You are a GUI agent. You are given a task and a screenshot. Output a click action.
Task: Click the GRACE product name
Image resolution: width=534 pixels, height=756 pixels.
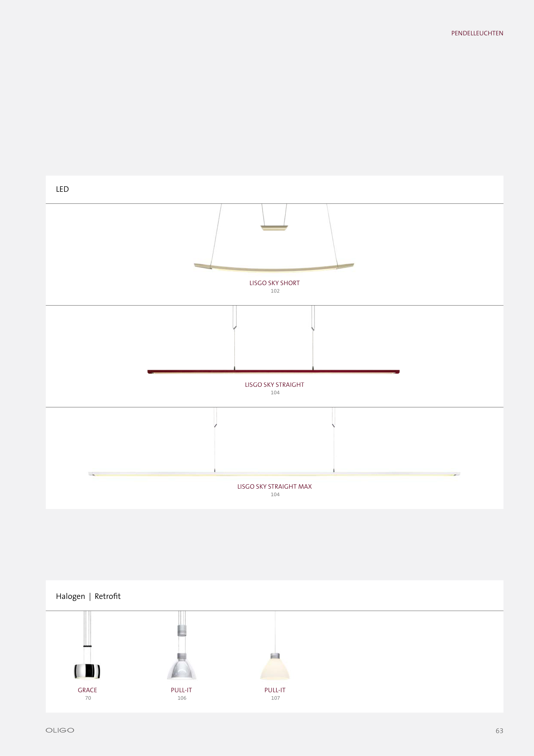pos(87,690)
